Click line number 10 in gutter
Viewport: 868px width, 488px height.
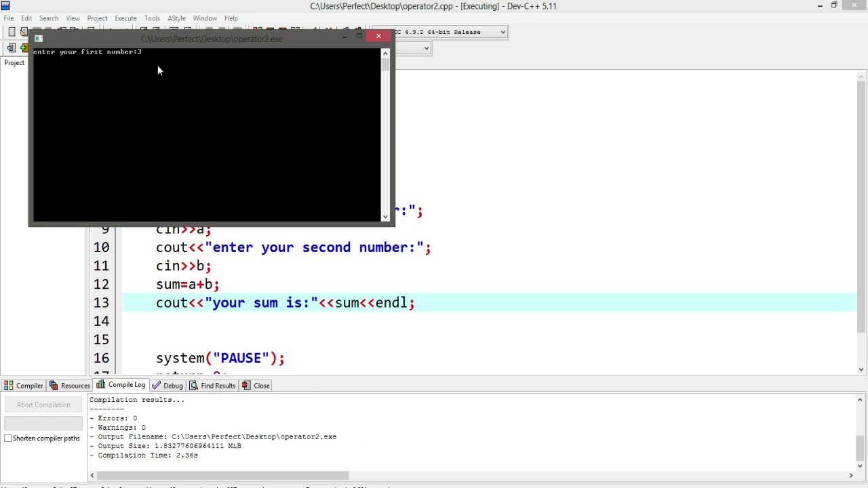[101, 247]
